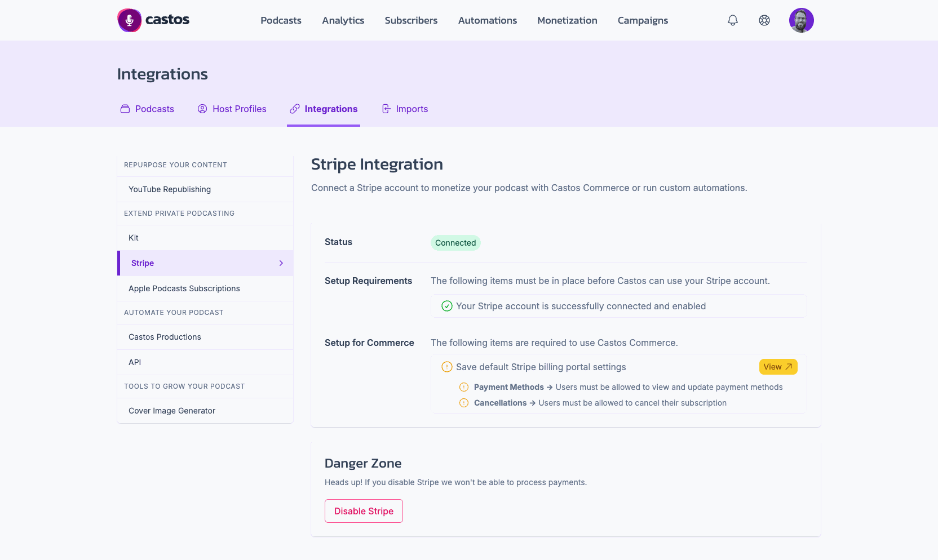The width and height of the screenshot is (938, 560).
Task: Open Cover Image Generator in sidebar
Action: click(x=205, y=411)
